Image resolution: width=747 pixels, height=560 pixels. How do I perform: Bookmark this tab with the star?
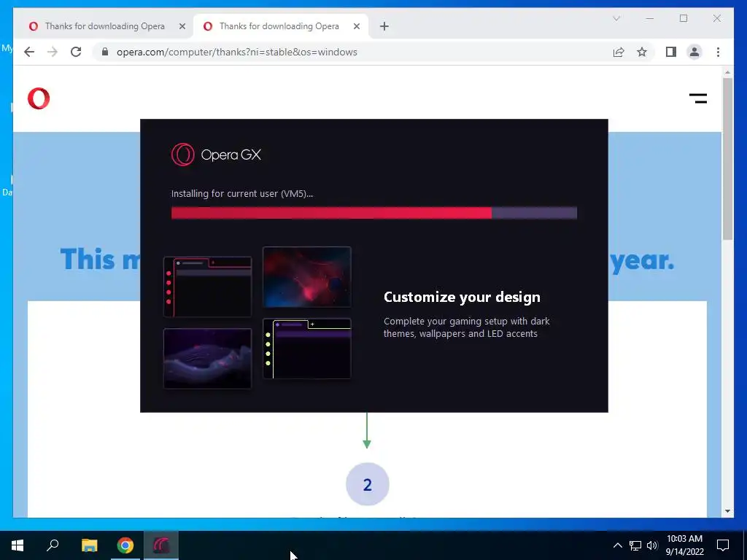pyautogui.click(x=642, y=52)
